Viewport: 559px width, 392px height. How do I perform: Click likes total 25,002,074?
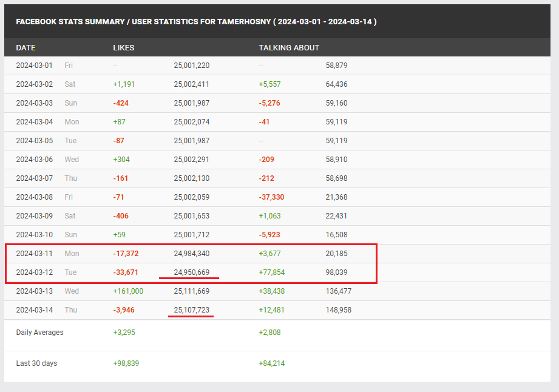tap(191, 122)
